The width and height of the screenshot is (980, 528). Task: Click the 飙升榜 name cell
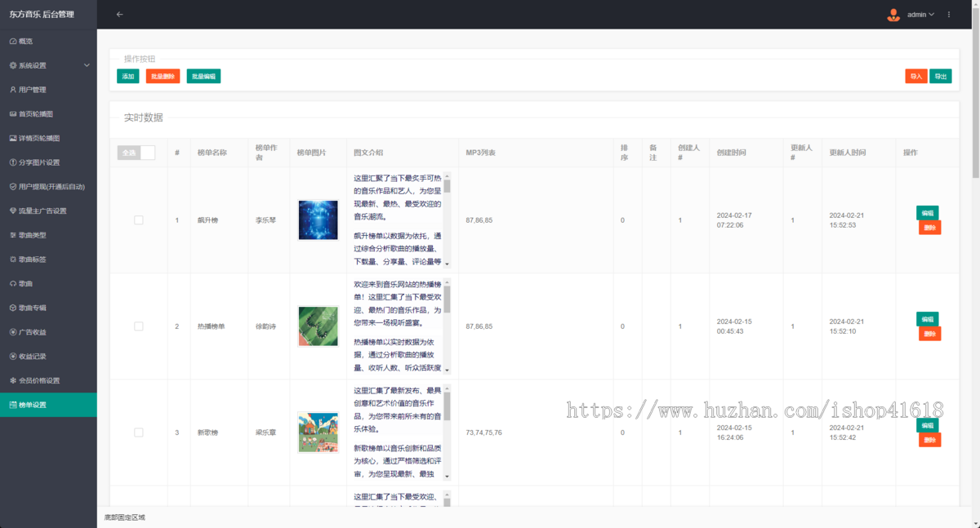(207, 220)
